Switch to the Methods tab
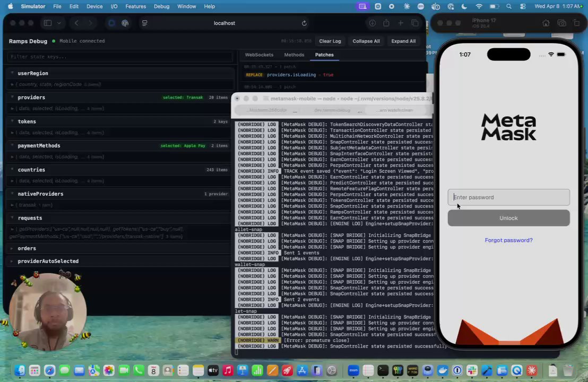 pyautogui.click(x=294, y=55)
